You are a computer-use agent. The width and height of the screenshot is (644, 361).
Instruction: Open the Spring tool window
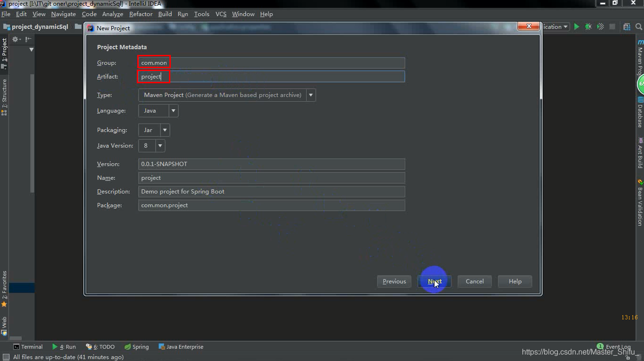click(x=136, y=347)
